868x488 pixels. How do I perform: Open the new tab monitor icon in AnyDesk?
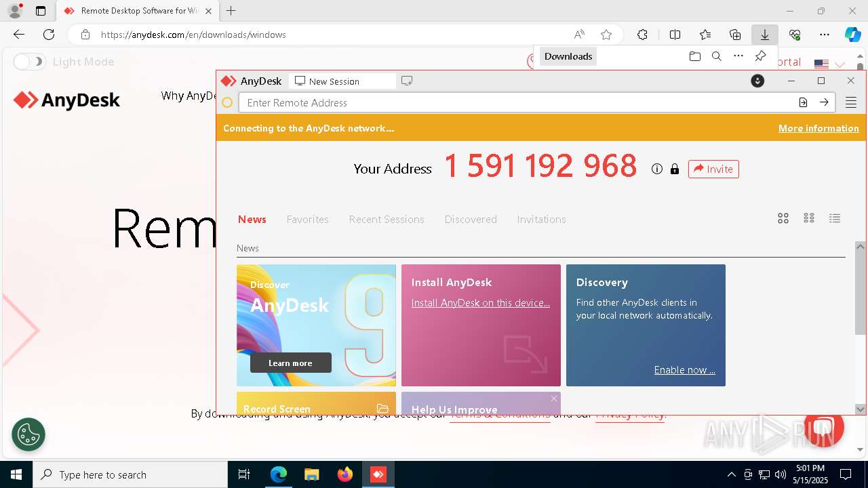407,81
